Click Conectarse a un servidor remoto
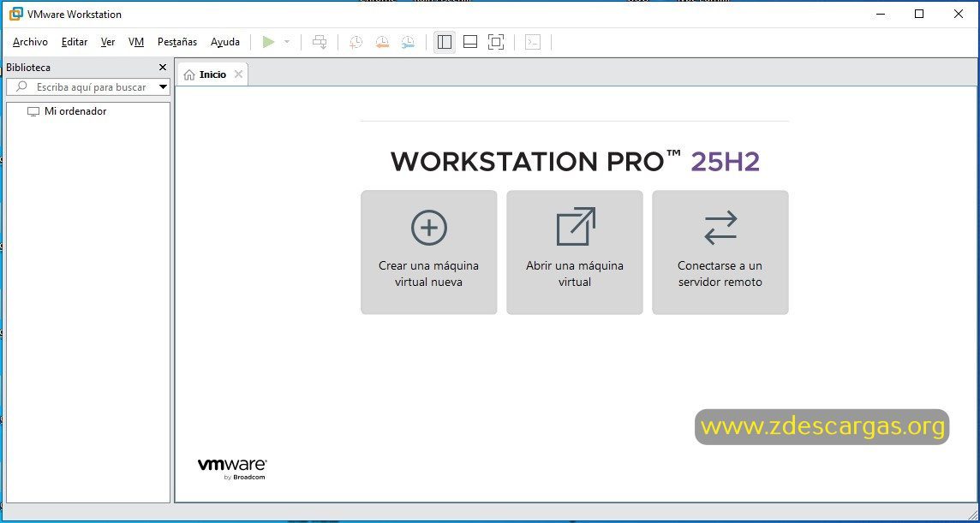The image size is (980, 523). (720, 252)
